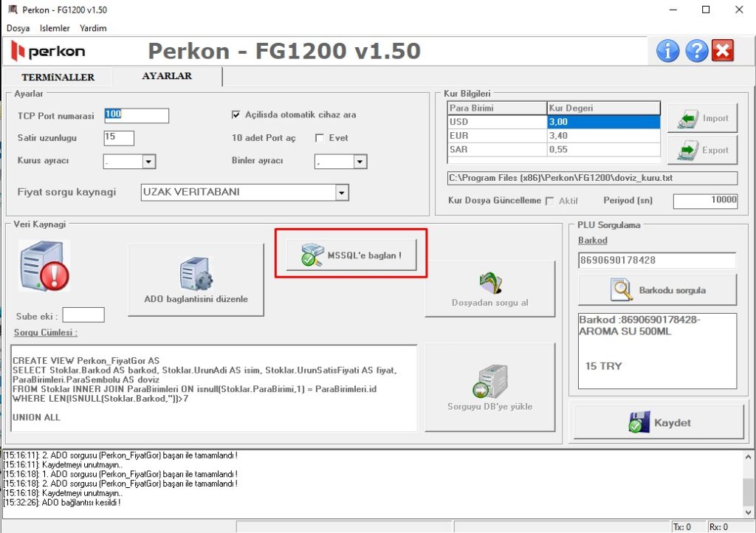Click the 3,00 rate cell
756x533 pixels.
603,122
